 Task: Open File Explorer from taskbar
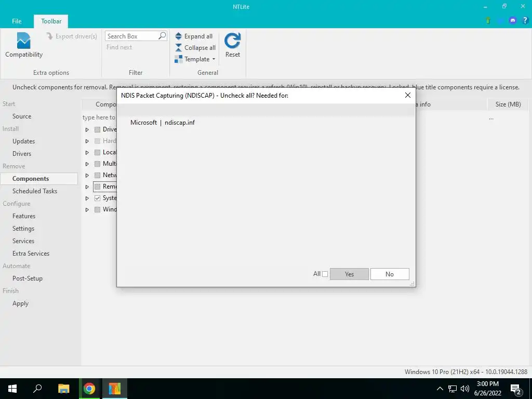tap(63, 389)
